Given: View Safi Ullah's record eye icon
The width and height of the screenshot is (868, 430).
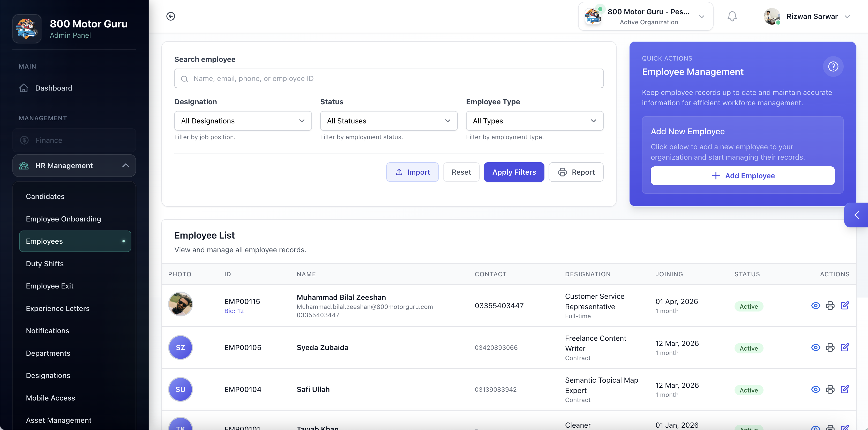Looking at the screenshot, I should point(815,390).
